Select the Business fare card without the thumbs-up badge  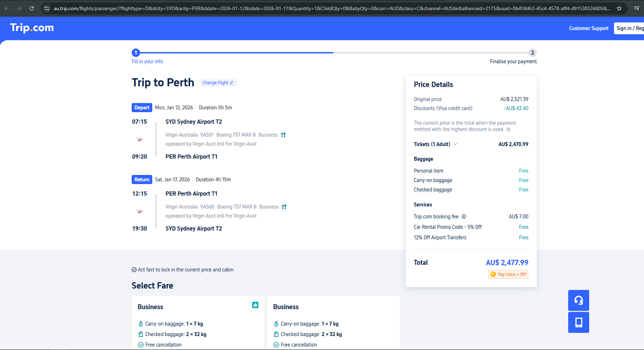333,323
